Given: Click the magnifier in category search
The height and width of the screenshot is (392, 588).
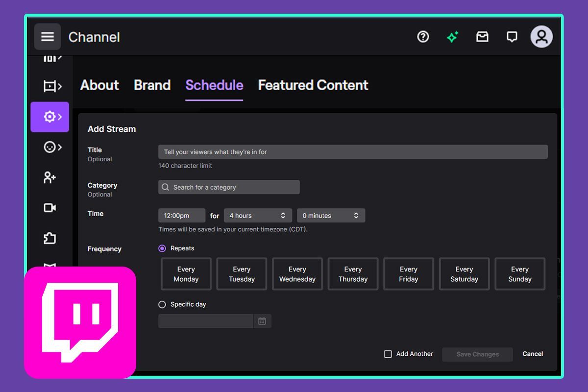Looking at the screenshot, I should coord(166,187).
